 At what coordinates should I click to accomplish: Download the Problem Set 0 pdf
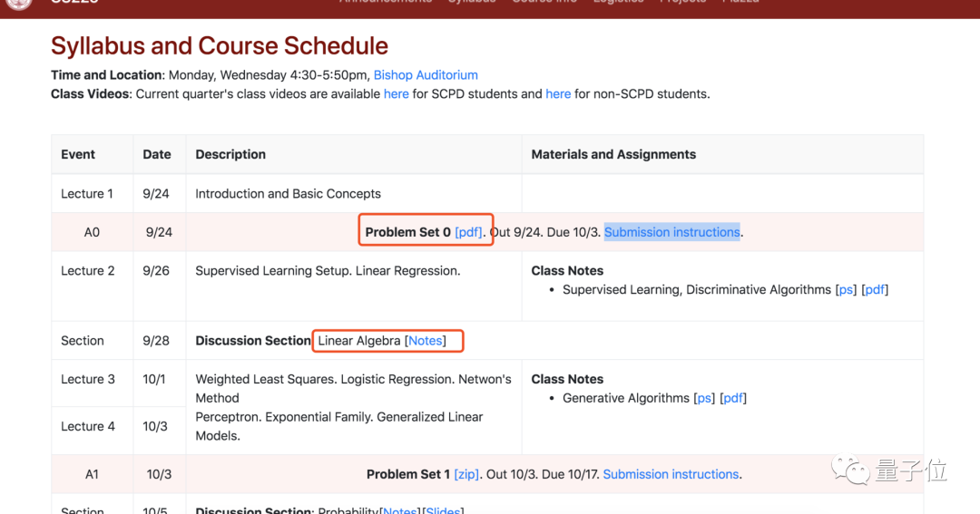click(468, 232)
